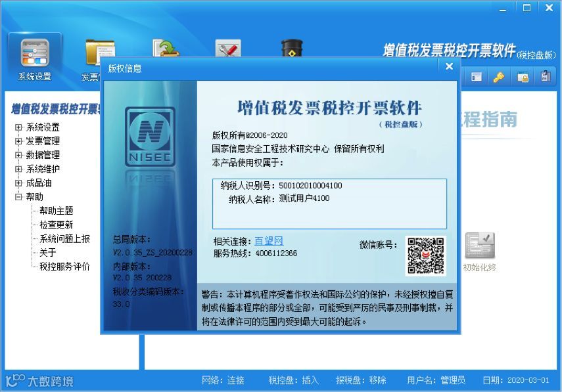Click 报税盘: 移除 in status bar
Viewport: 562px width, 392px height.
[x=361, y=380]
